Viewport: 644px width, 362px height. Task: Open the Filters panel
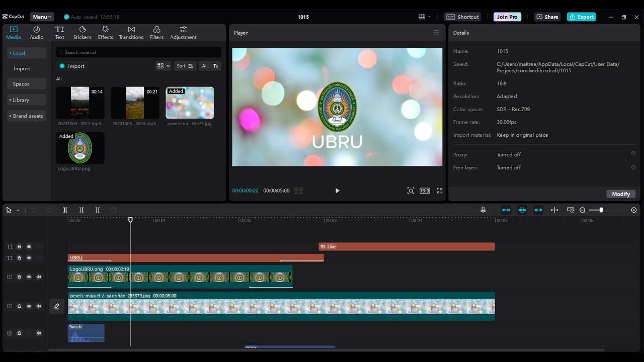pos(156,33)
